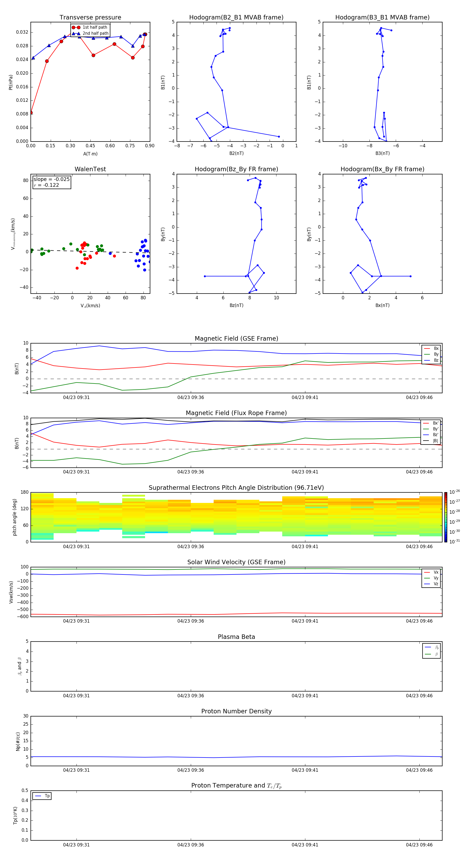Click the 'Bz(nT)' x-axis label
This screenshot has height=868, width=473.
(236, 305)
